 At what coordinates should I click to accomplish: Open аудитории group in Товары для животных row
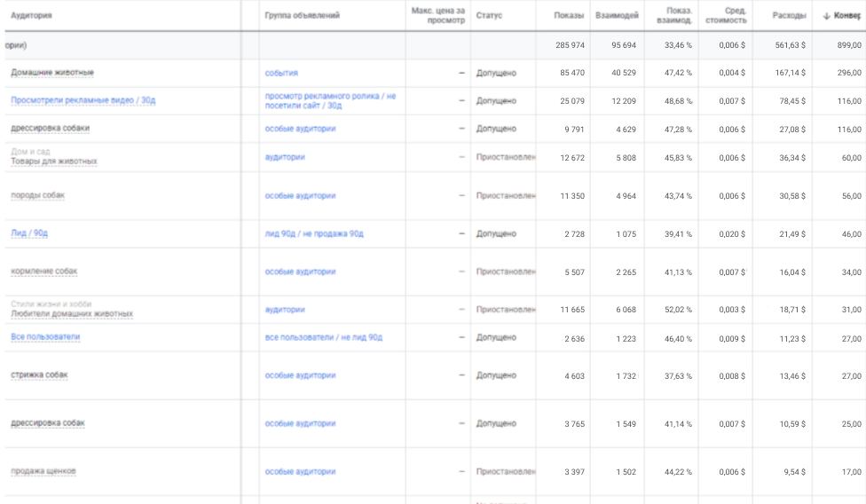click(285, 157)
